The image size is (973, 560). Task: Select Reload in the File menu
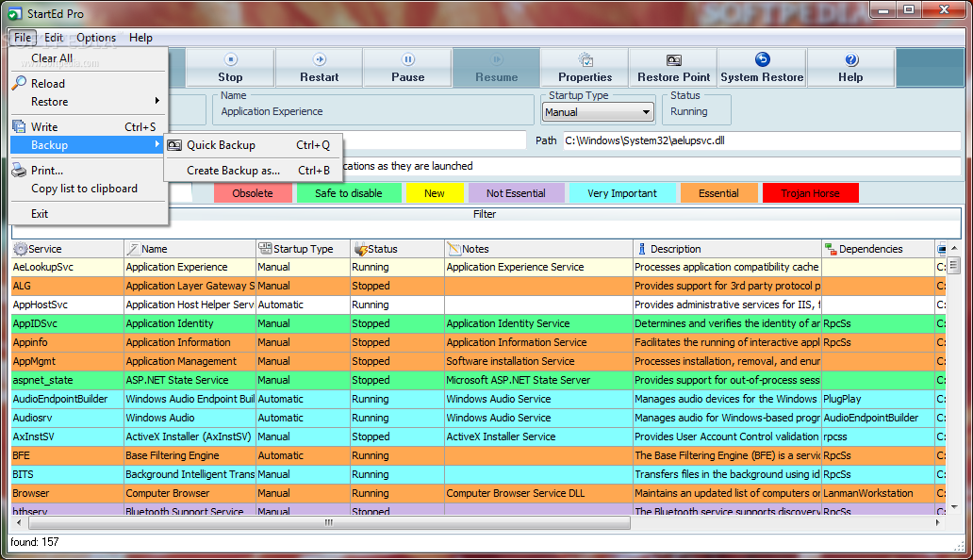coord(89,83)
